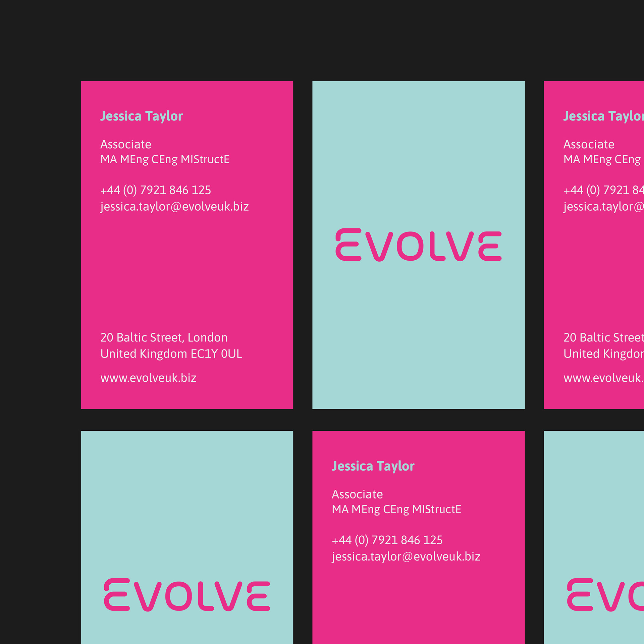The width and height of the screenshot is (644, 644).
Task: Open www.evolveuk.biz link on top-left card
Action: (x=148, y=378)
